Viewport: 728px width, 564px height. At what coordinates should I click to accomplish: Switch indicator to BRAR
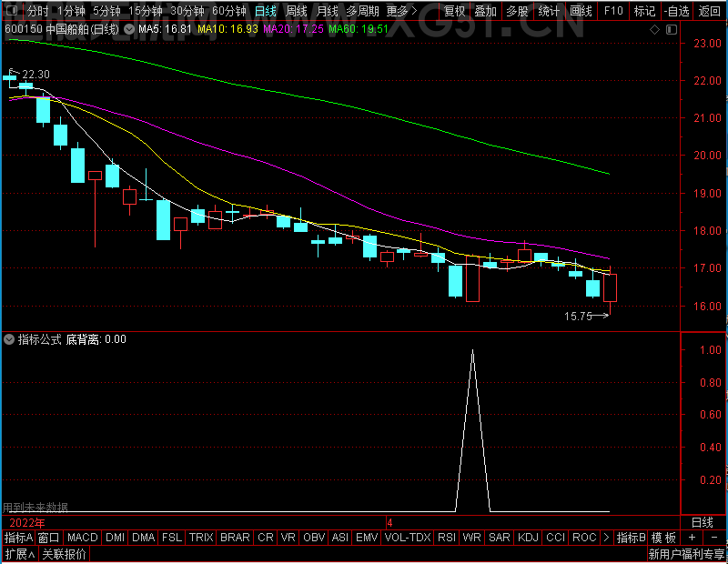point(235,538)
